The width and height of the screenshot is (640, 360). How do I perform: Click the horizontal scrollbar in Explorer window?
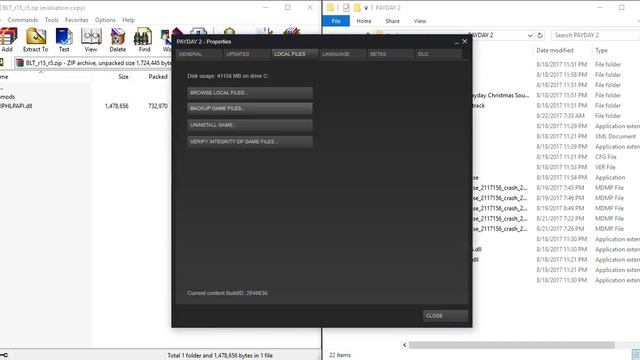point(511,345)
